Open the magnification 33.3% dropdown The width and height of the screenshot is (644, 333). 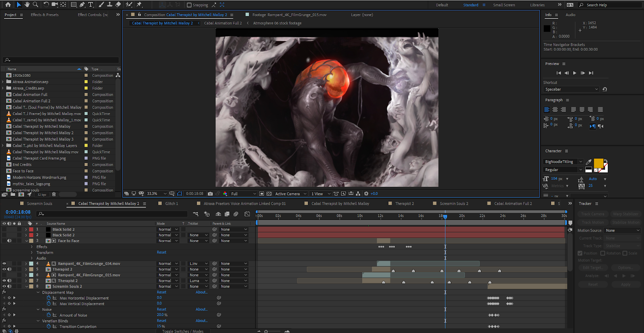pos(157,194)
